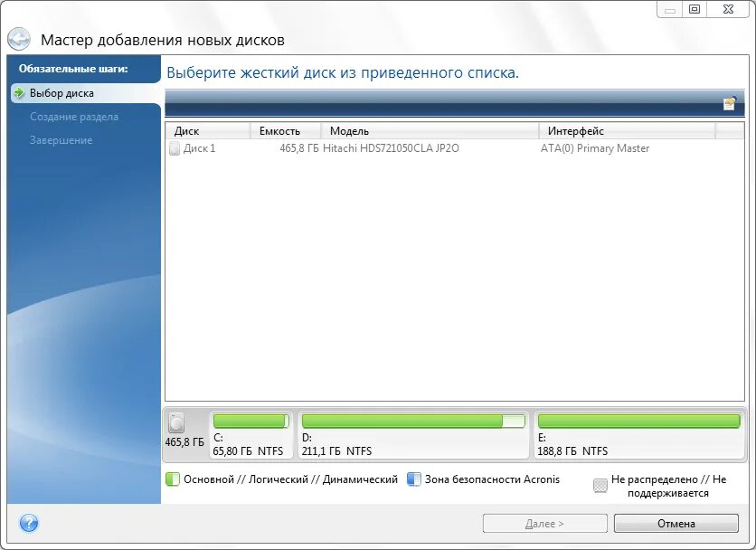
Task: Click the back arrow wizard button
Action: (19, 39)
